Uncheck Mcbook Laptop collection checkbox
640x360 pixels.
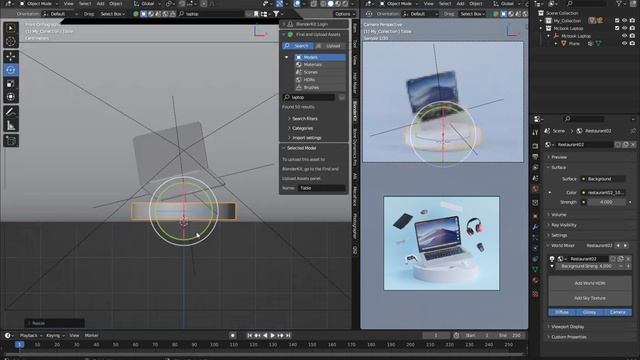coord(617,28)
